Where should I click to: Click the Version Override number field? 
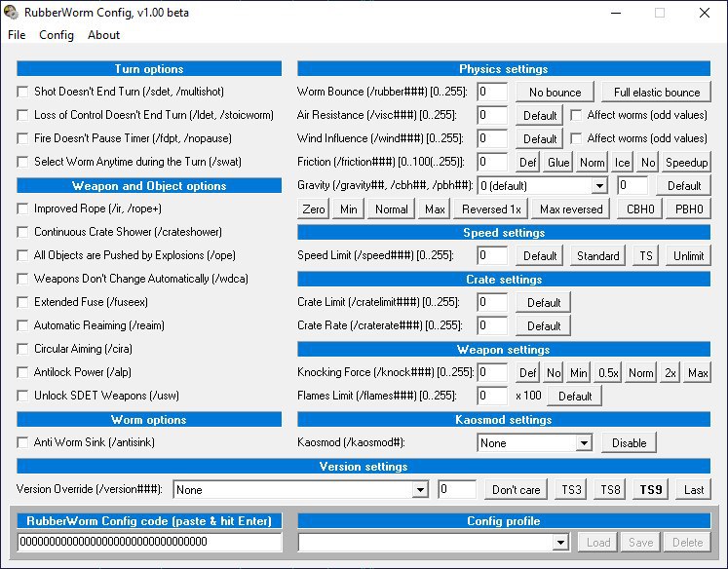[x=457, y=490]
